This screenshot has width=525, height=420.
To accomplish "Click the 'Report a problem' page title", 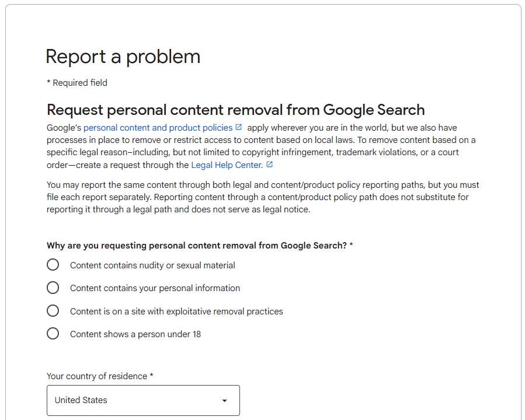I will click(123, 57).
